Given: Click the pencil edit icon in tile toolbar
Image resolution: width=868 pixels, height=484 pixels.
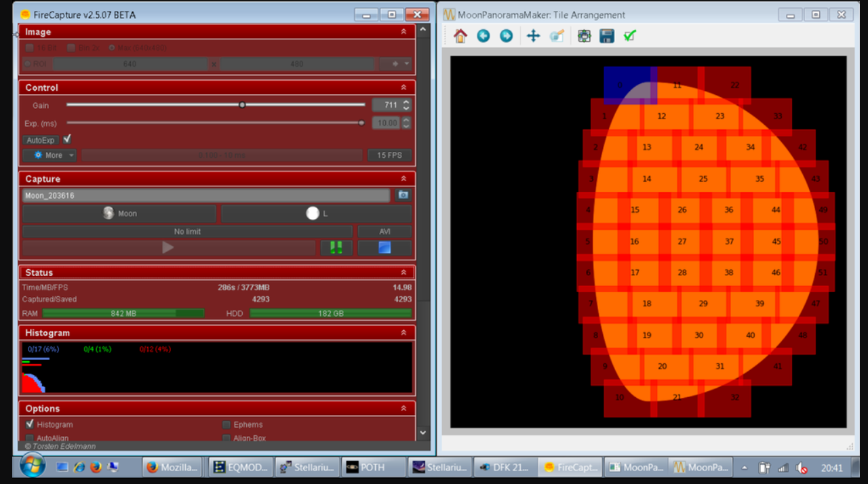Looking at the screenshot, I should tap(557, 36).
